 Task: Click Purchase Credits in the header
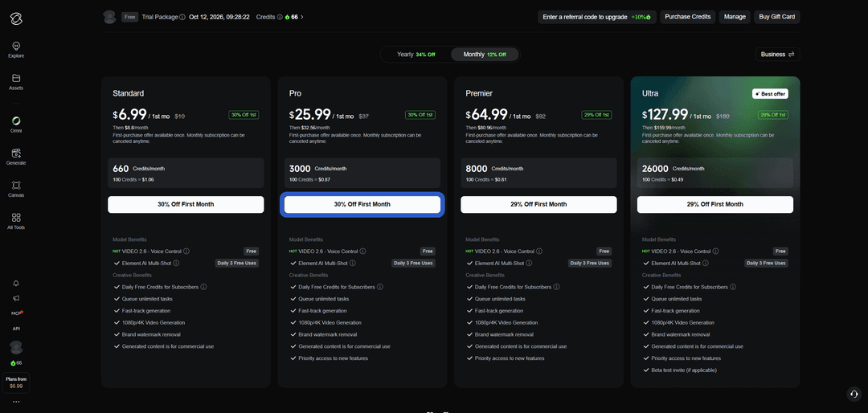687,17
